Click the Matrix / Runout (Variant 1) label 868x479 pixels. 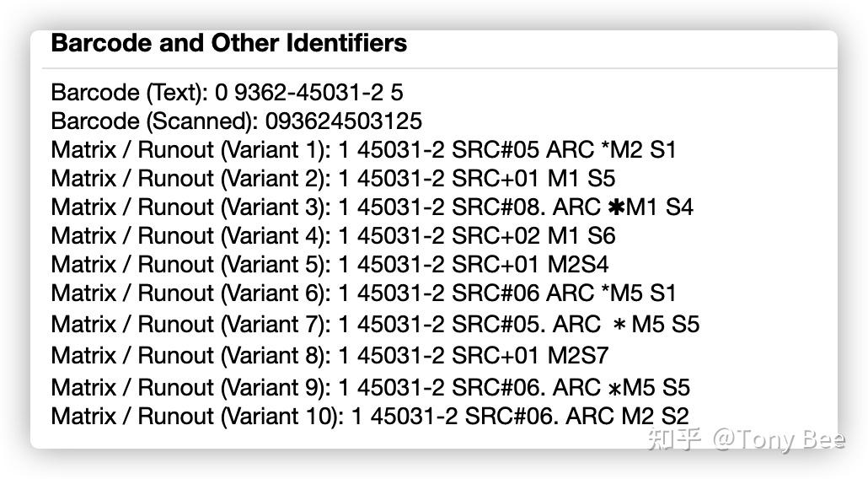pos(191,149)
